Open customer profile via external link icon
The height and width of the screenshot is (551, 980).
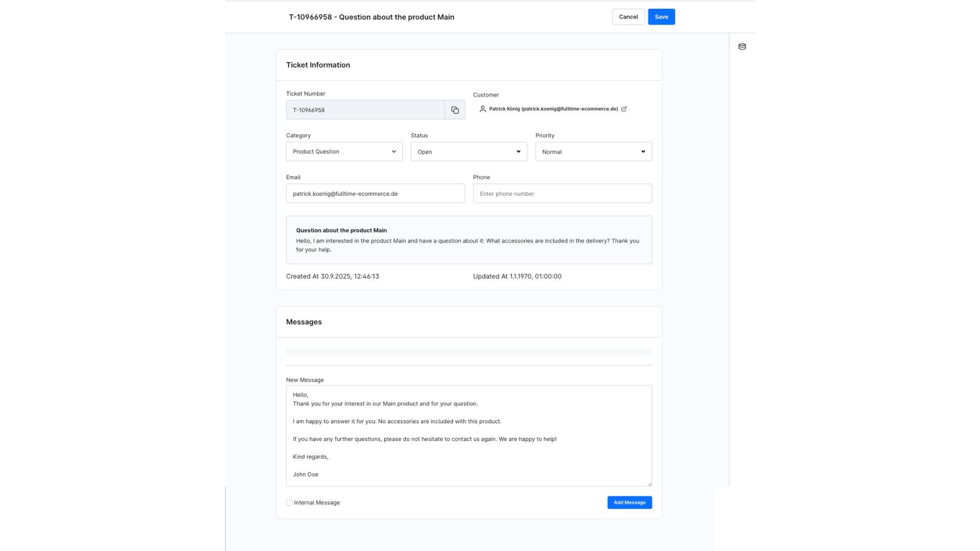(624, 109)
